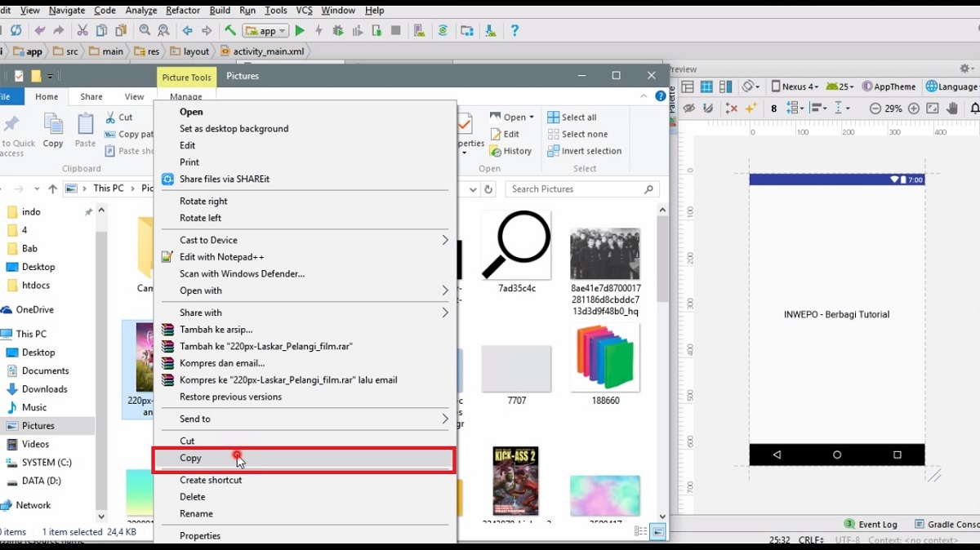Screen dimensions: 980x550
Task: Click the AppTheme selector in the preview bar
Action: click(895, 86)
